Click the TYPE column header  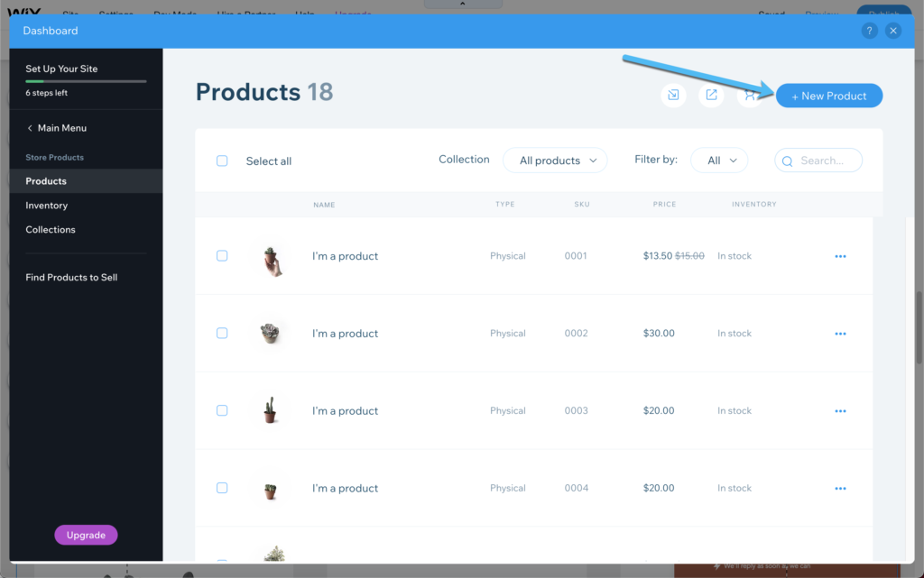click(x=505, y=205)
